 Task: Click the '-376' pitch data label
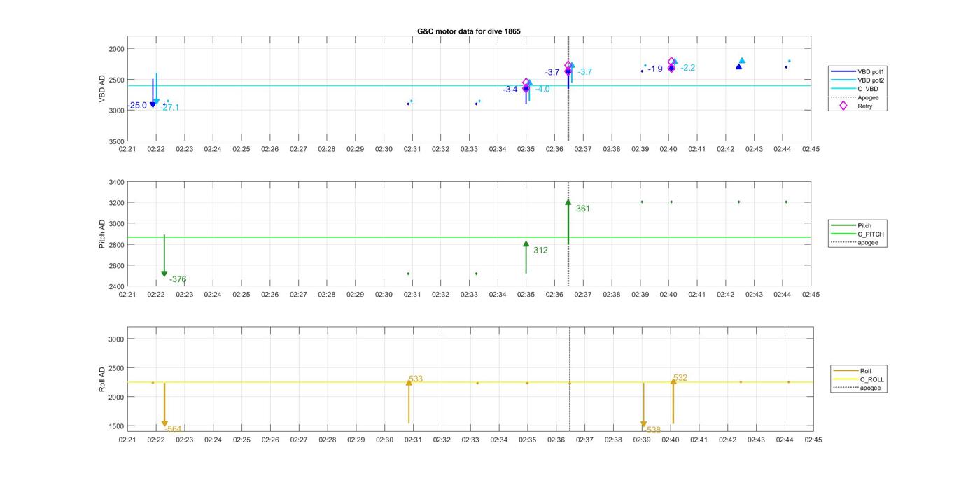178,279
